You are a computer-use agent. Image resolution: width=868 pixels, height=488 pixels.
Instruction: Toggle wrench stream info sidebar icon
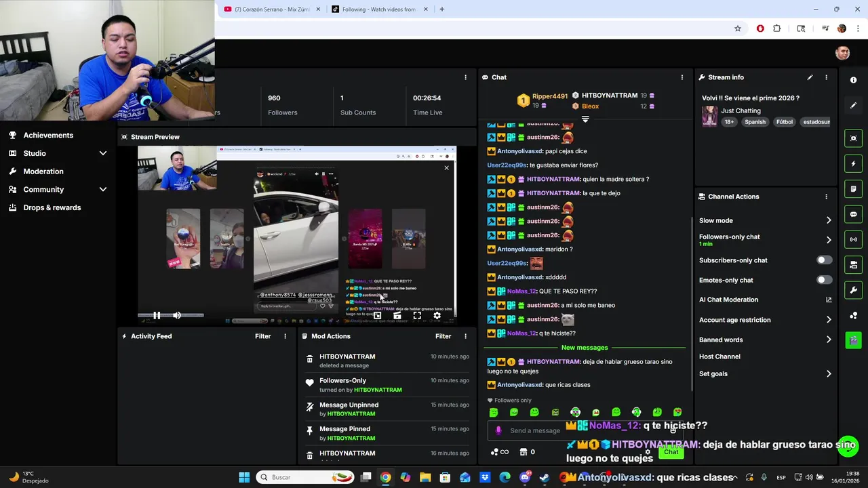pyautogui.click(x=853, y=290)
